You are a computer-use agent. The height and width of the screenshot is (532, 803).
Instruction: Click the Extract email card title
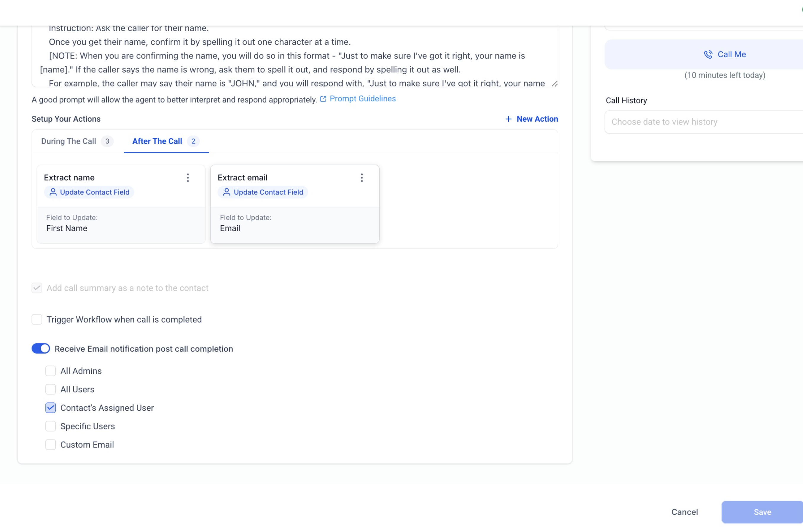[243, 177]
